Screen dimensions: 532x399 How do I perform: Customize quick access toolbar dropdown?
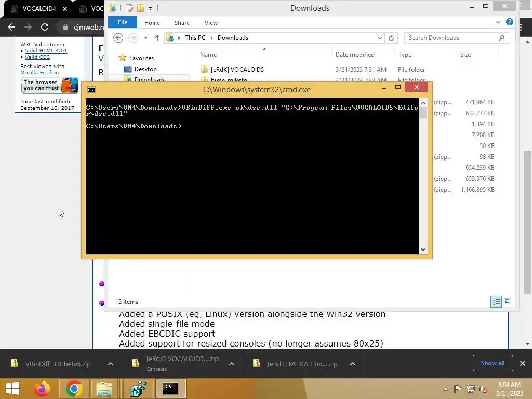coord(150,8)
